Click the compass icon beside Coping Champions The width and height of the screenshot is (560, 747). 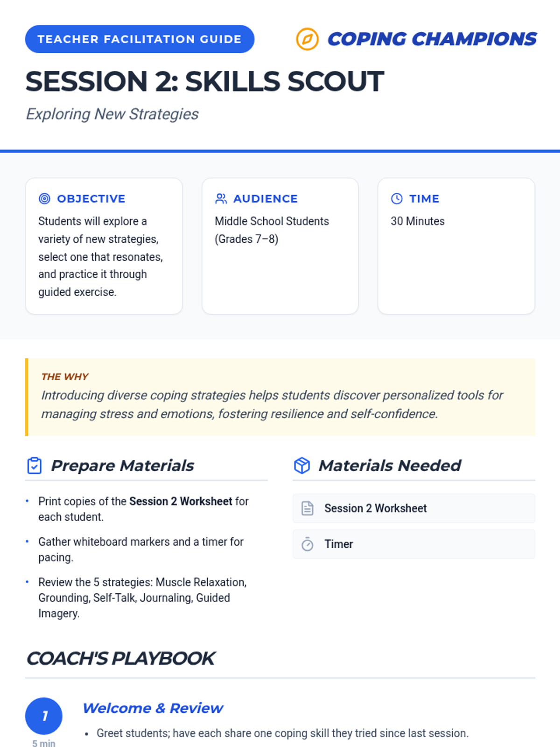(x=307, y=39)
